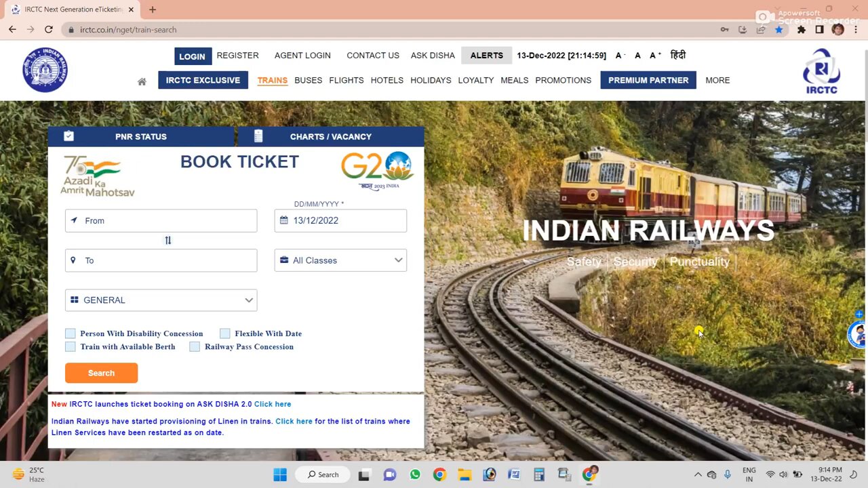Viewport: 868px width, 488px height.
Task: Open the BUSES menu item
Action: [309, 80]
